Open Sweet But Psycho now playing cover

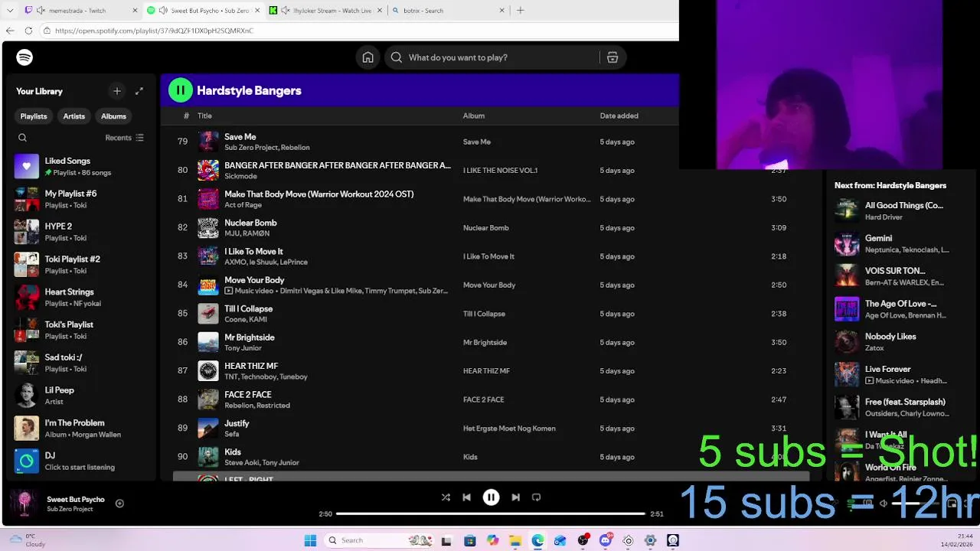(24, 504)
